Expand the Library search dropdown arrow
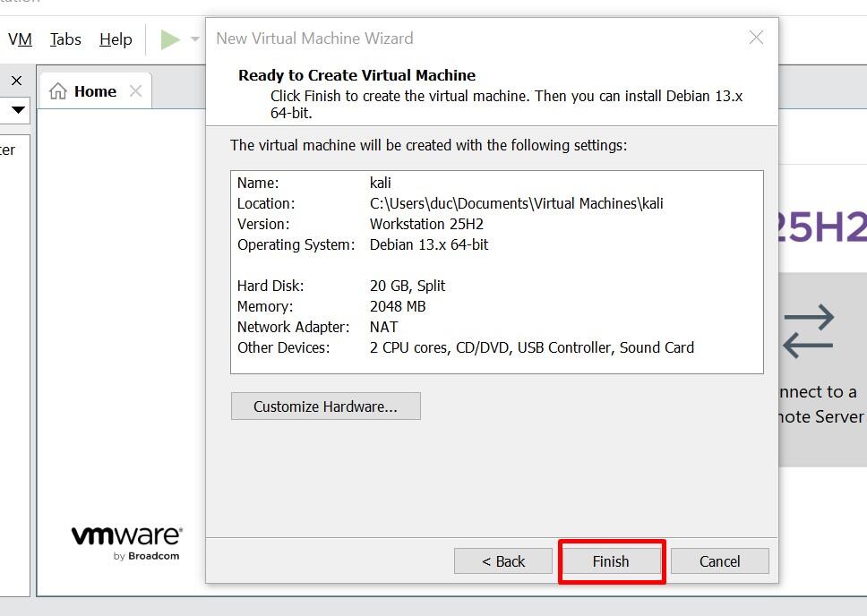 click(17, 110)
